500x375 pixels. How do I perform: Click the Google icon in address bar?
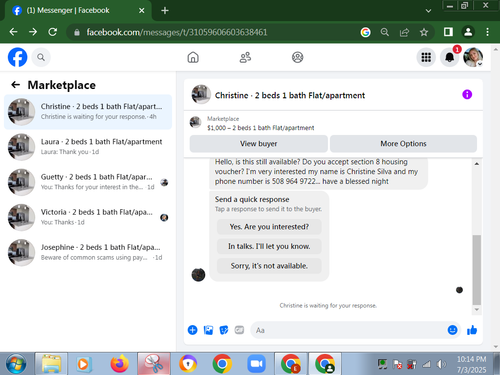click(x=365, y=32)
